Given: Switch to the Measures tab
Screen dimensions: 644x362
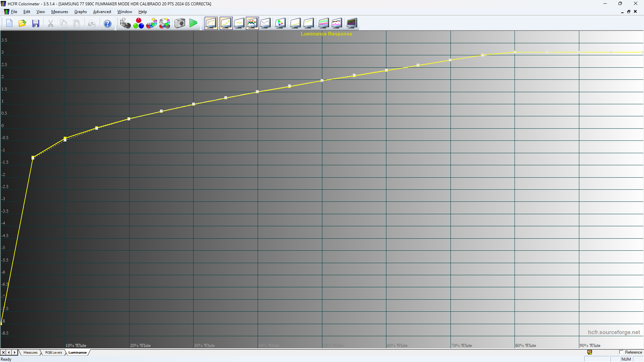Looking at the screenshot, I should (31, 352).
